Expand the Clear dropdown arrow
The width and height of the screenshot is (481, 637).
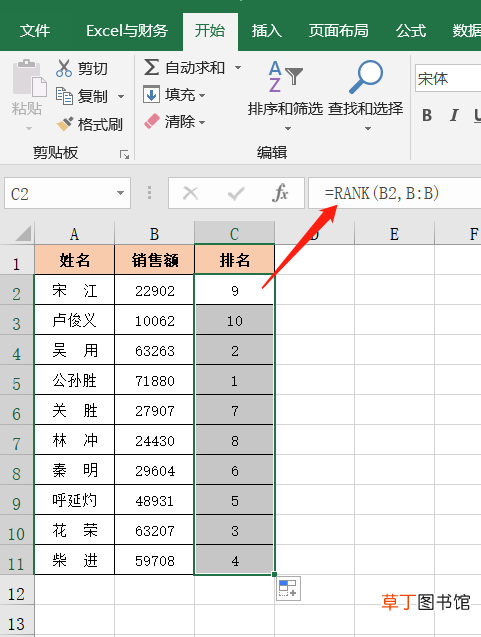click(202, 122)
